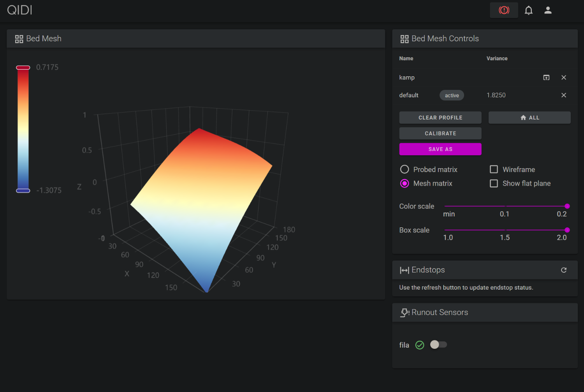Refresh the endstops status
Viewport: 584px width, 392px height.
pos(563,270)
